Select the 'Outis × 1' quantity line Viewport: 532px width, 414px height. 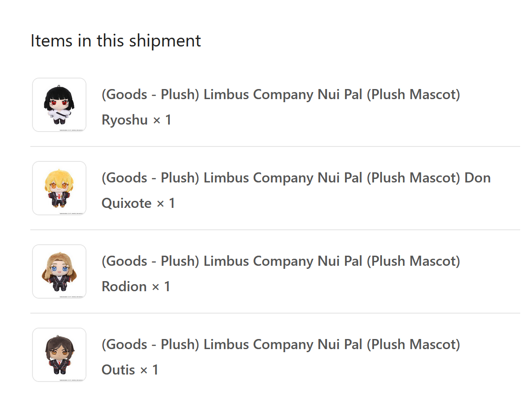click(x=130, y=370)
